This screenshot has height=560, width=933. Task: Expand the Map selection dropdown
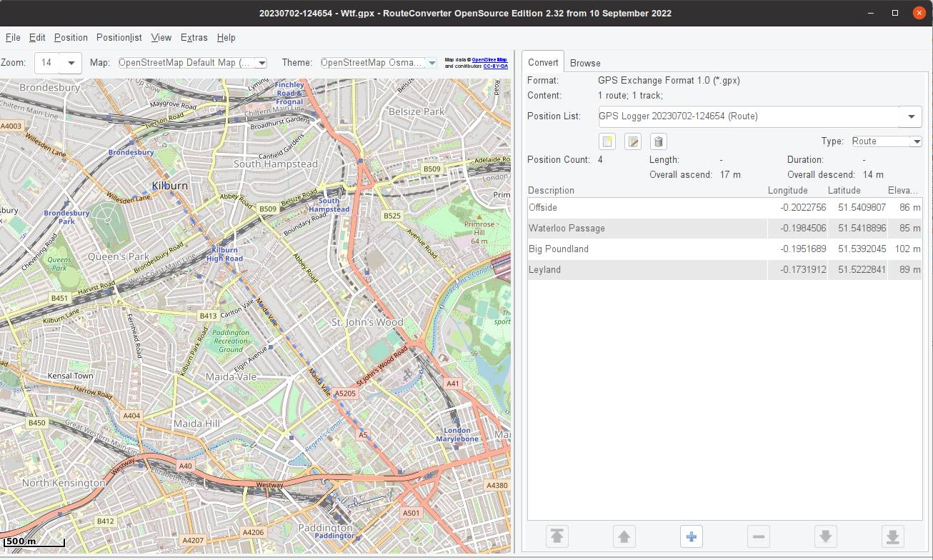pyautogui.click(x=261, y=63)
